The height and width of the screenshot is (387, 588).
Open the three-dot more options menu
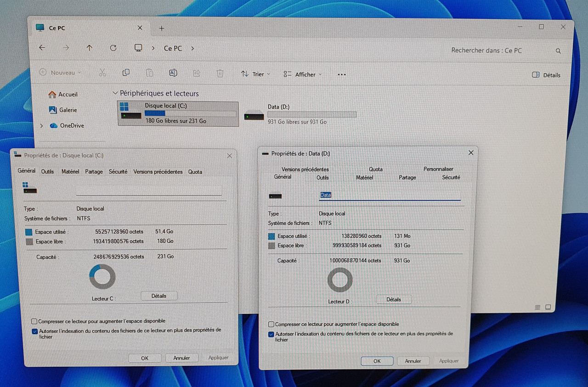click(341, 74)
